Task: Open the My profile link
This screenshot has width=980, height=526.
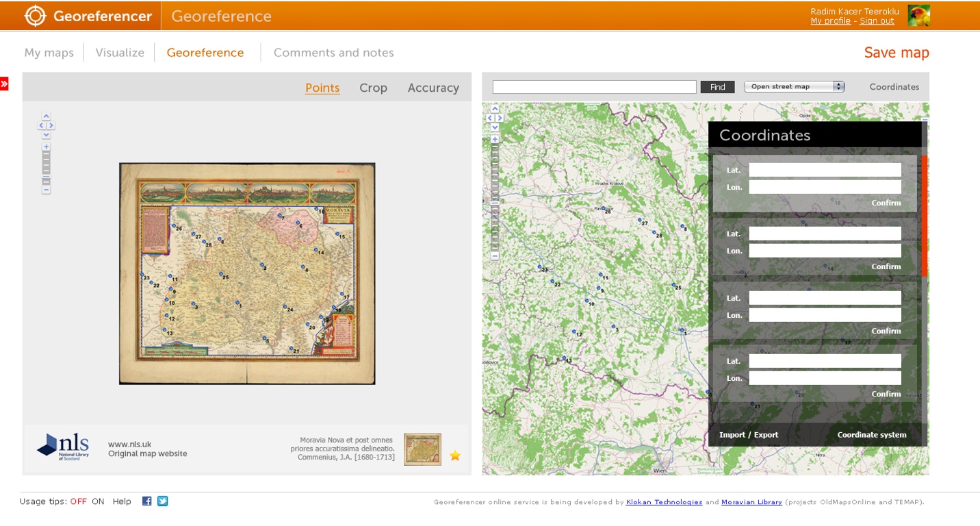Action: [x=831, y=21]
